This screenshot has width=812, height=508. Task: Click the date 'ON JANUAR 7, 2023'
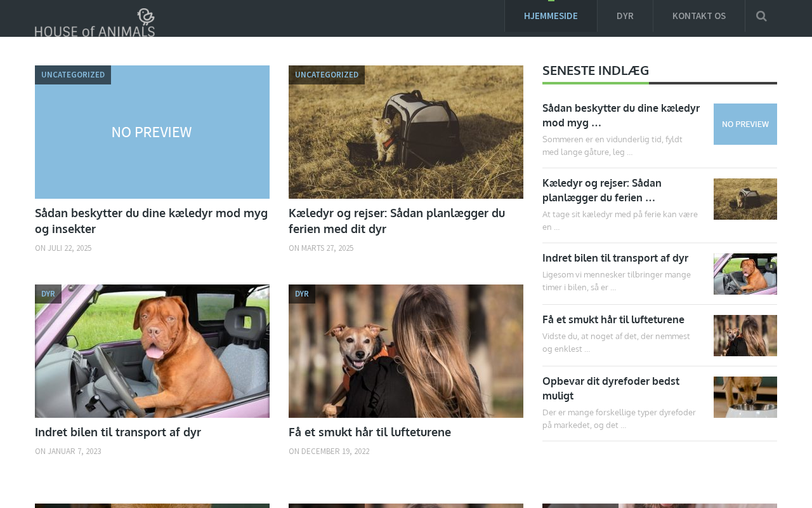(x=68, y=451)
